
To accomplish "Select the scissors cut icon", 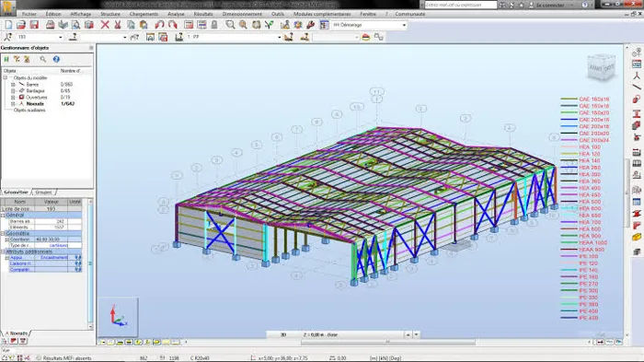I will [118, 25].
